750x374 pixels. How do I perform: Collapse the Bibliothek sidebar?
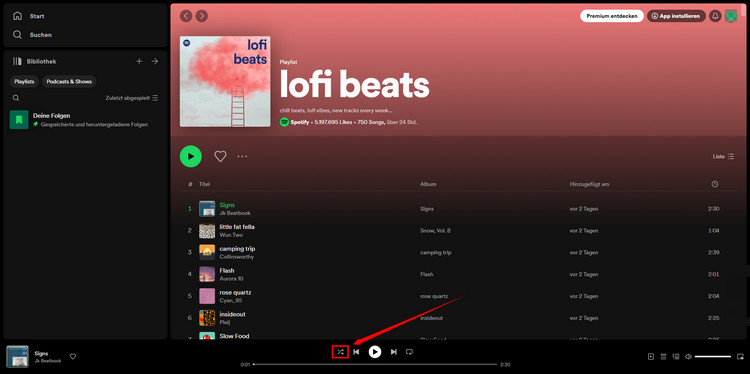click(34, 61)
